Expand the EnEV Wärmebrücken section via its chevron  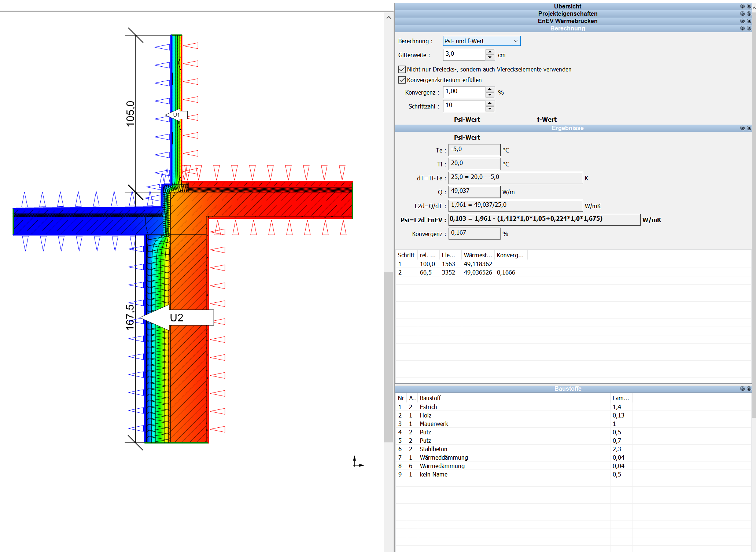(x=749, y=21)
